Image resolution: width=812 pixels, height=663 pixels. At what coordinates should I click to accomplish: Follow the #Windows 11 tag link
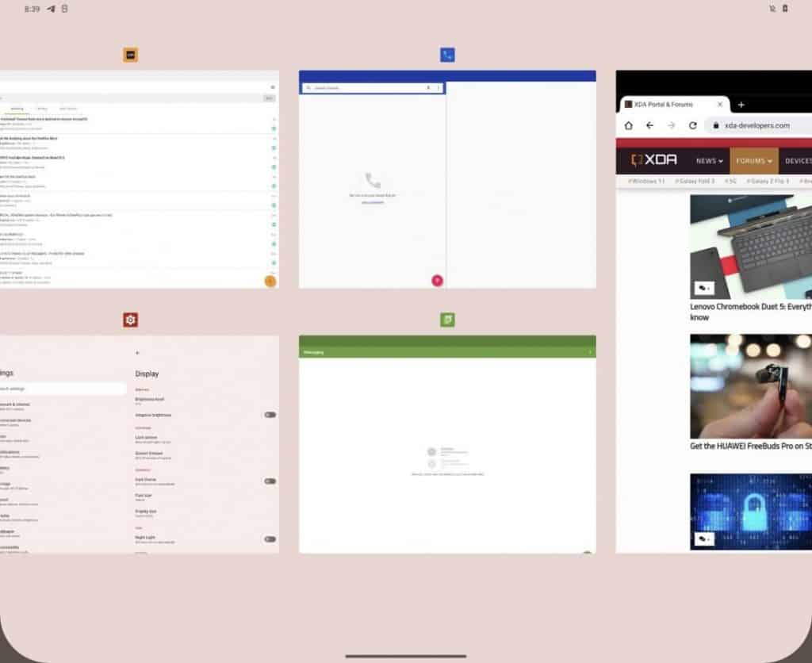coord(647,181)
